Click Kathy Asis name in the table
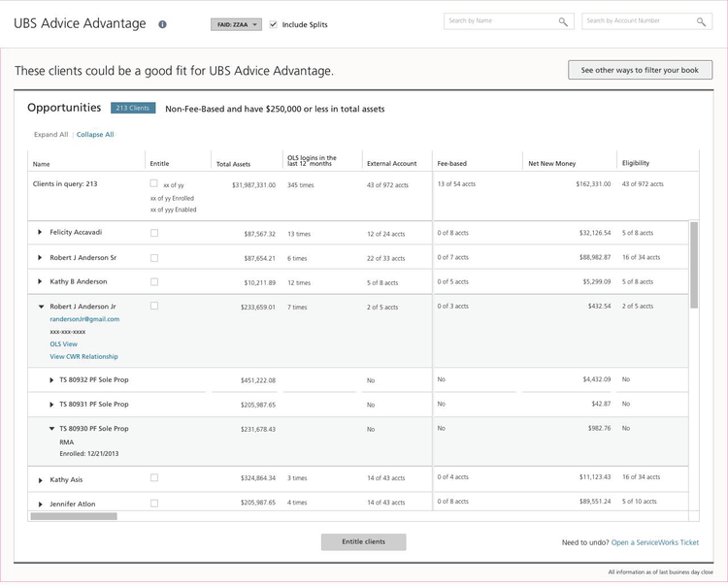 pos(66,480)
